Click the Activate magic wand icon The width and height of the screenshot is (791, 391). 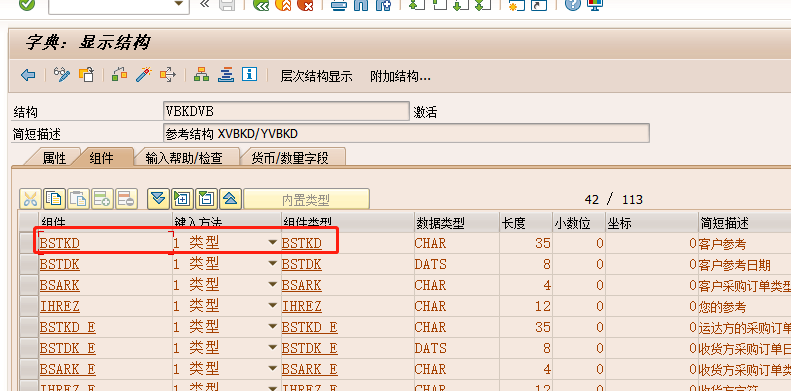(x=144, y=75)
